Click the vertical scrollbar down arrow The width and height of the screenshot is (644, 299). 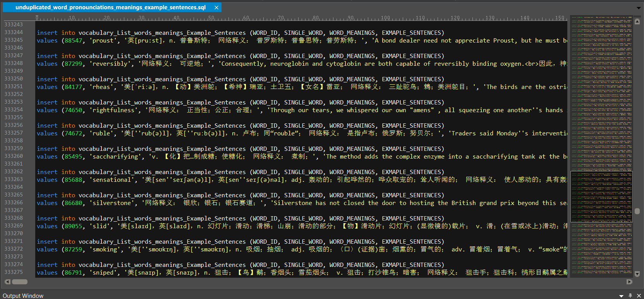tap(637, 274)
